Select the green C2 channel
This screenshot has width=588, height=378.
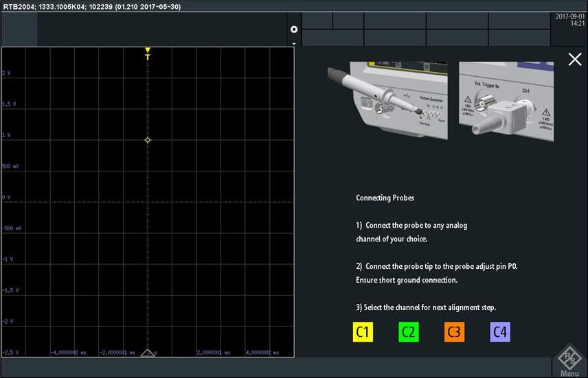[408, 333]
